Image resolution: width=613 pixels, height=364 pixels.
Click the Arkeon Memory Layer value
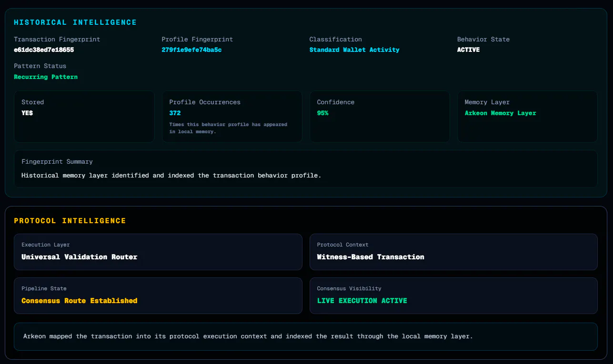point(500,113)
